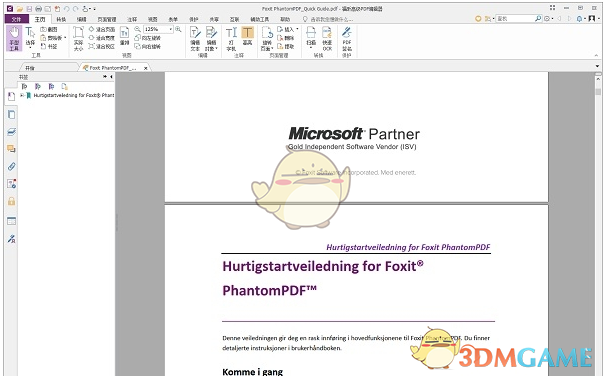Screen dimensions: 603x376
Task: Close the Foxit PhantomPDF document tab
Action: 145,68
